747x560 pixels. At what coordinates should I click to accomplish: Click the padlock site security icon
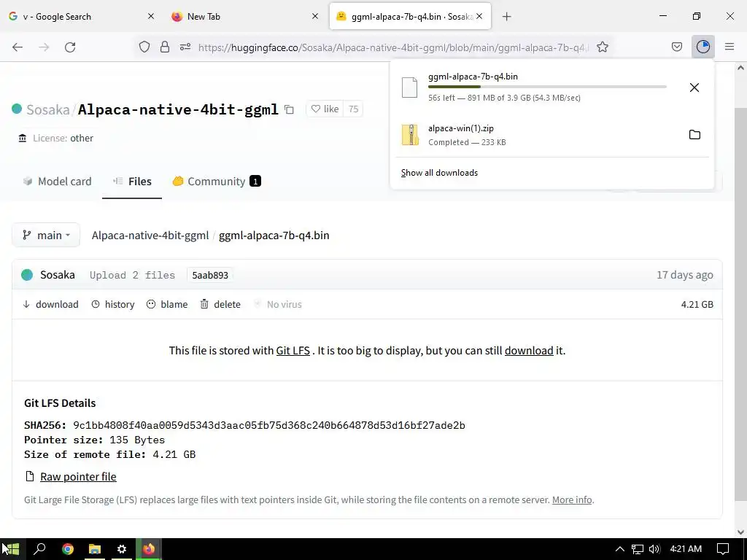(x=165, y=47)
